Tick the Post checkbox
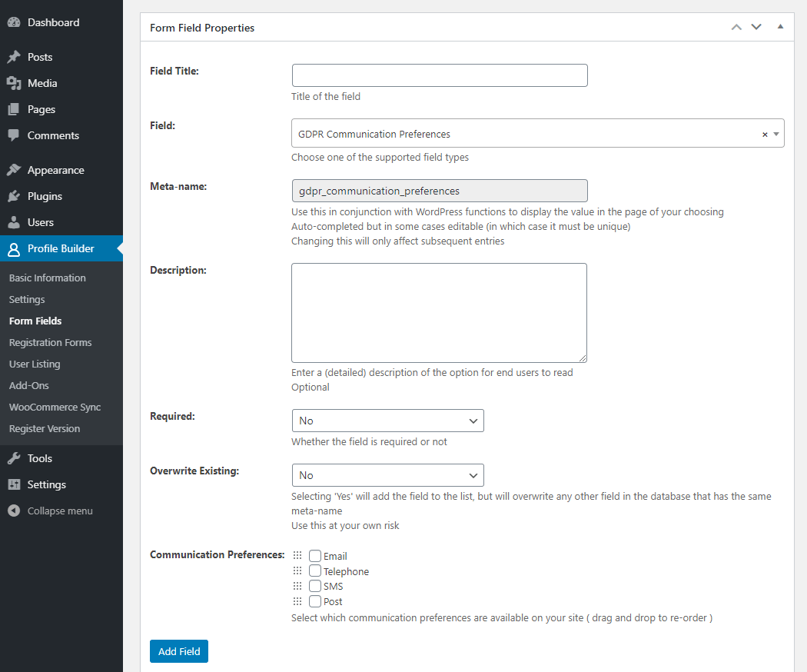The width and height of the screenshot is (807, 672). pyautogui.click(x=315, y=601)
